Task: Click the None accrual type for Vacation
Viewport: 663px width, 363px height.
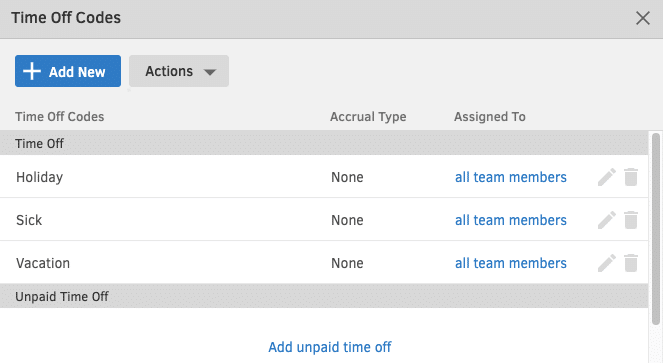Action: (x=347, y=263)
